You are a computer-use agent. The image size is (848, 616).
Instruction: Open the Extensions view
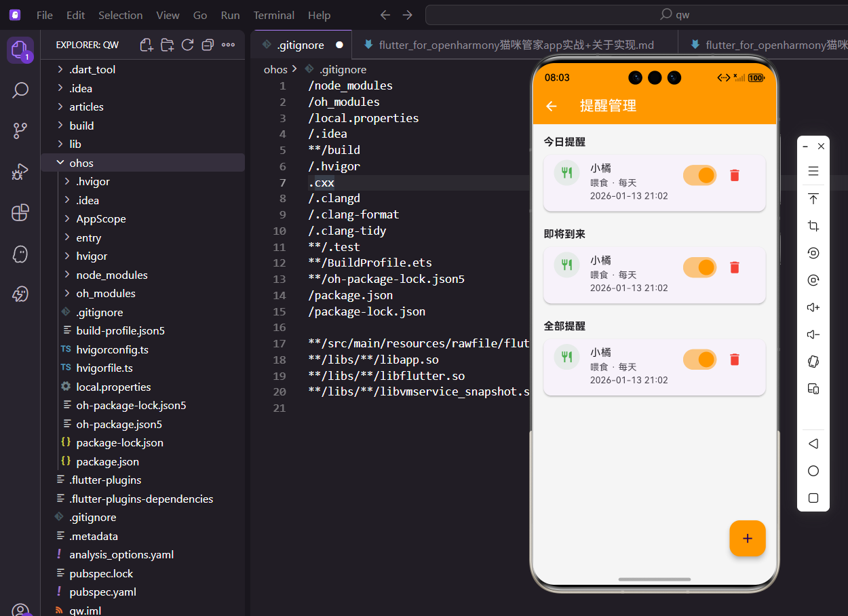click(x=20, y=213)
